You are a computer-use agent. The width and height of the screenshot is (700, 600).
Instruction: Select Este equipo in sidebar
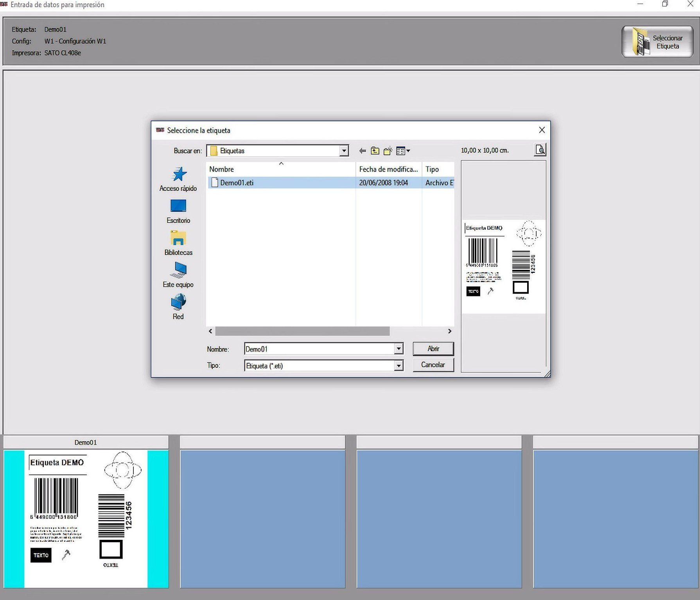(178, 275)
